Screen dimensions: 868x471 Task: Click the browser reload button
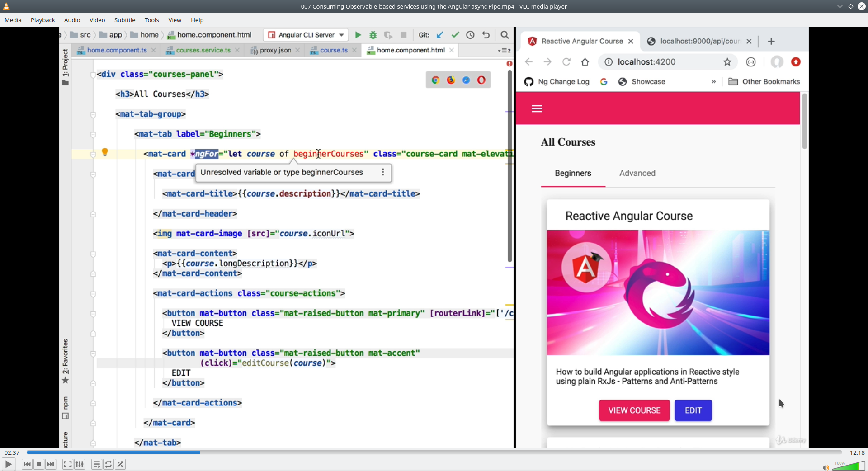point(566,62)
